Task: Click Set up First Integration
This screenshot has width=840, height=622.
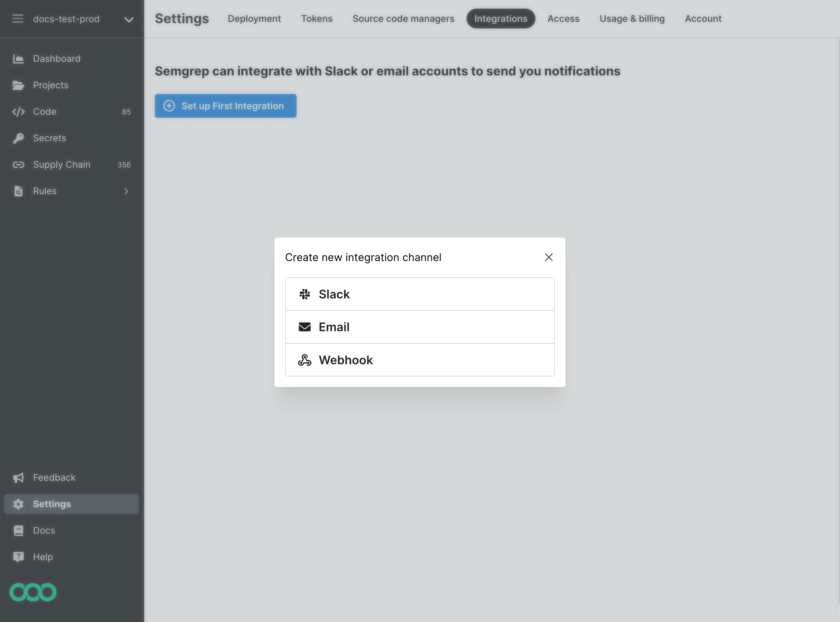Action: 225,106
